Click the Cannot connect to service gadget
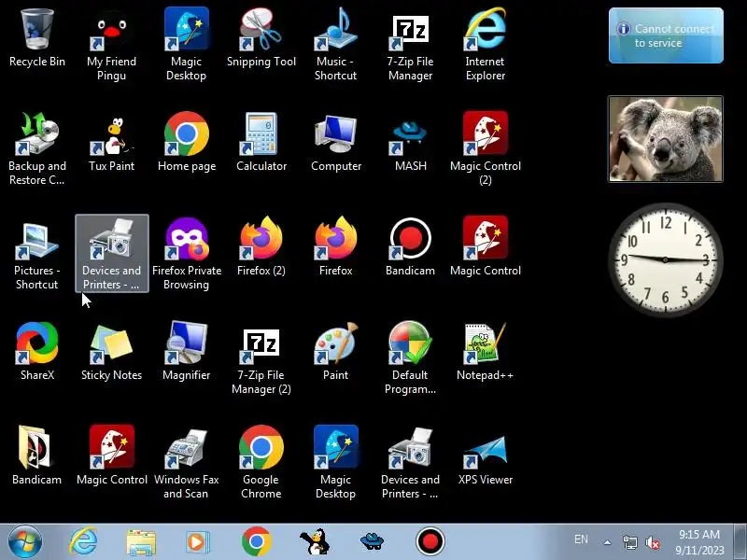Screen dimensions: 747x560 coord(666,35)
